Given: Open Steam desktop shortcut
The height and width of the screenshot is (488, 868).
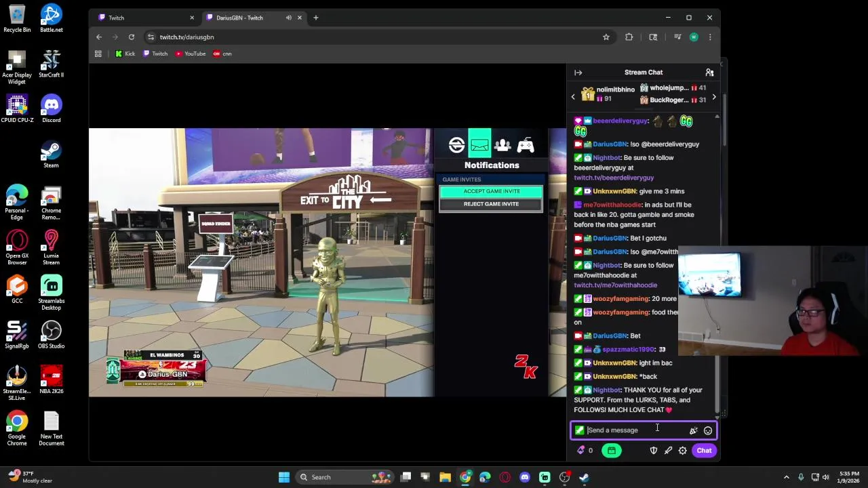Looking at the screenshot, I should [x=51, y=153].
